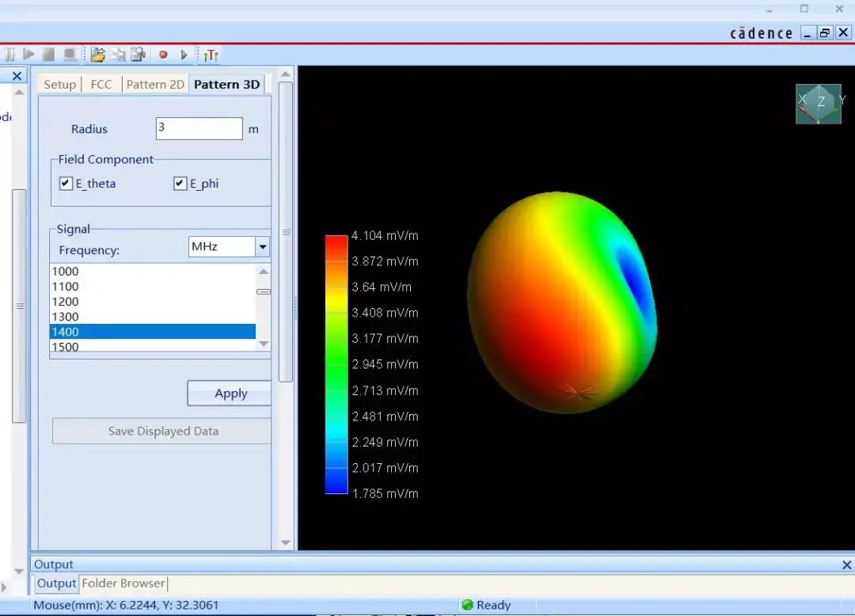The height and width of the screenshot is (616, 855).
Task: Open the MHz frequency unit dropdown
Action: pyautogui.click(x=262, y=247)
